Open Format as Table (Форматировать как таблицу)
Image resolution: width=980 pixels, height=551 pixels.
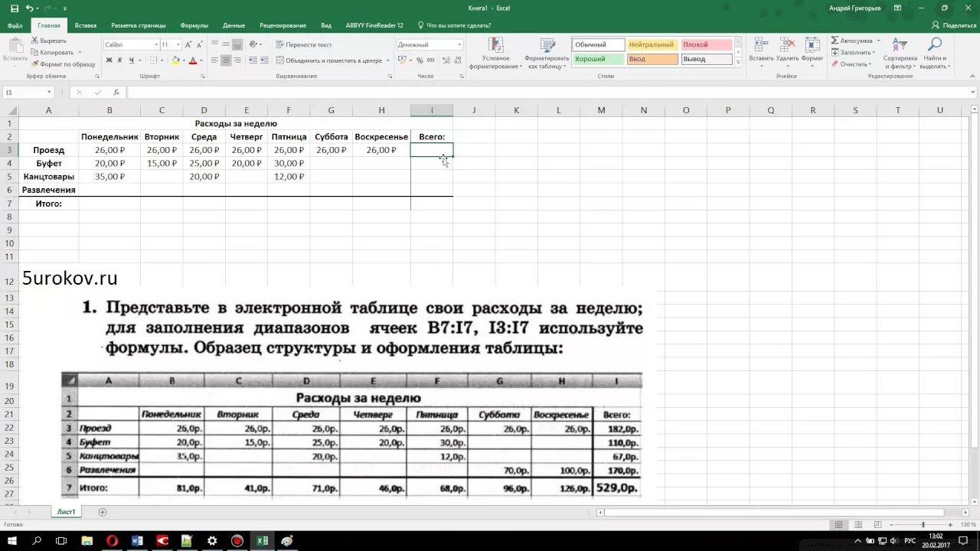547,53
